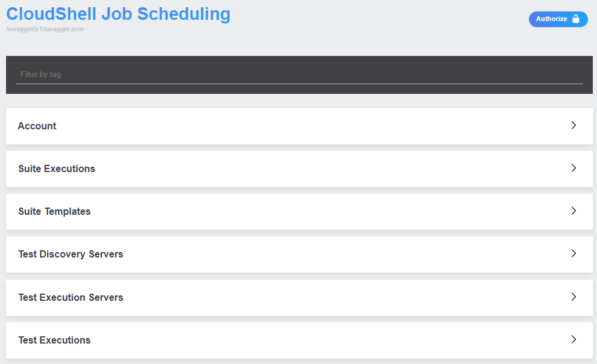Image resolution: width=597 pixels, height=364 pixels.
Task: Select the Suite Templates heading
Action: click(54, 211)
